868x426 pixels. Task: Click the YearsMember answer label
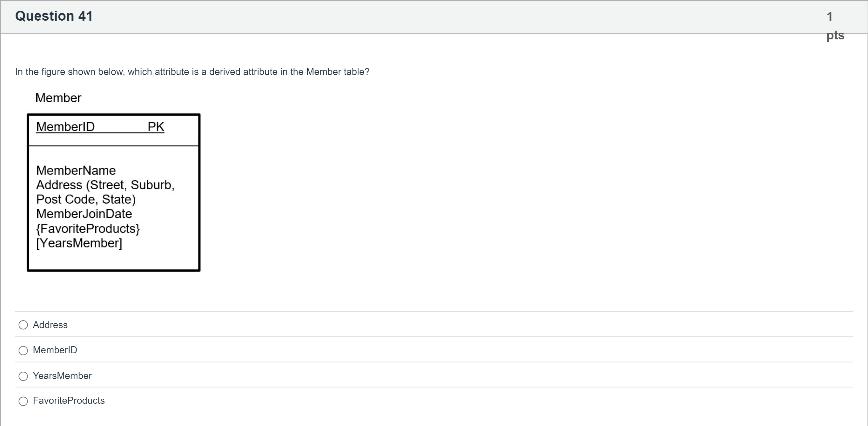point(62,376)
